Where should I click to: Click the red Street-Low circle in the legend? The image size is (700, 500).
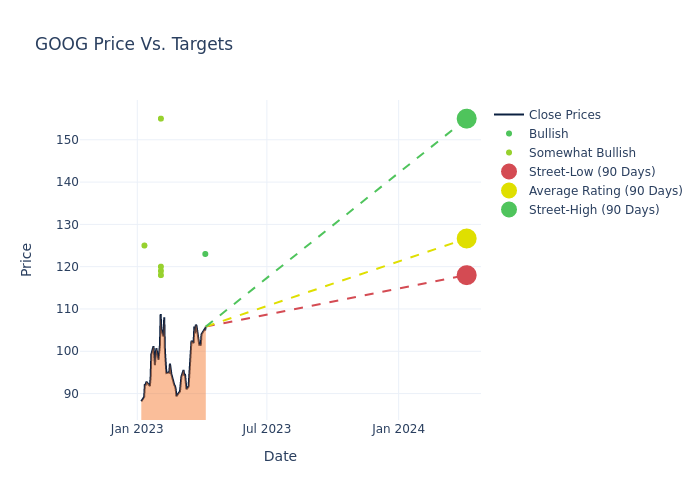(509, 172)
